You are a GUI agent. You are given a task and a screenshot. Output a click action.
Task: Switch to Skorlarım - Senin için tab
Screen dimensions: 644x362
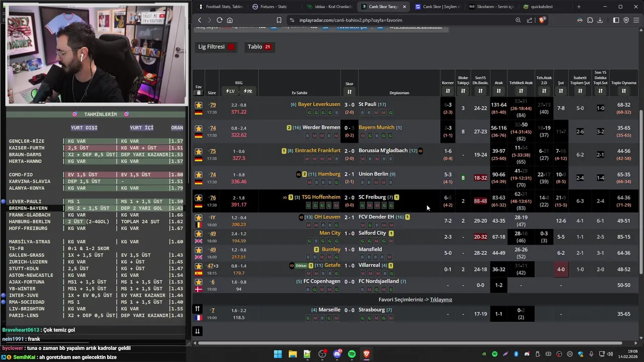pos(491,7)
